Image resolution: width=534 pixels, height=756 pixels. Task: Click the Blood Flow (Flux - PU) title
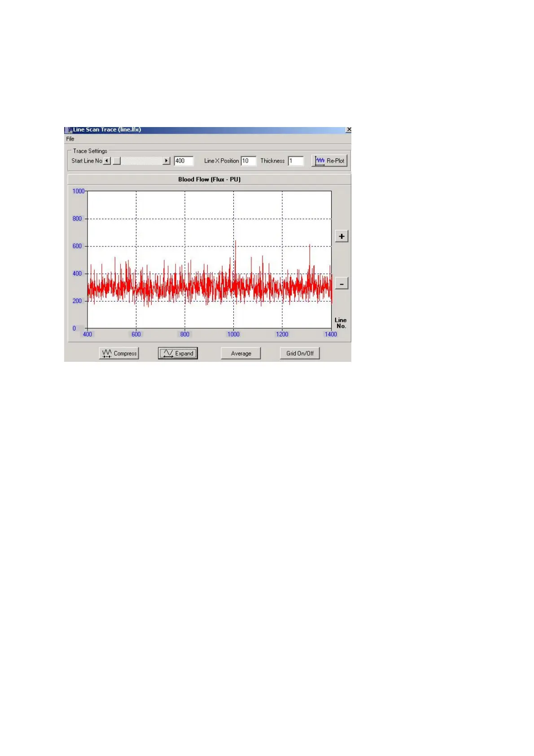(209, 179)
